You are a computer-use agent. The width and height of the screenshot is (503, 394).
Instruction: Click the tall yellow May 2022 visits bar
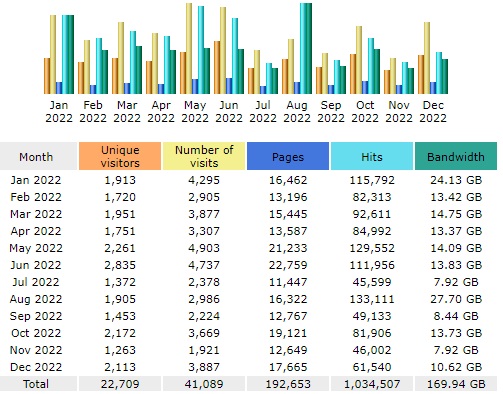[x=189, y=48]
